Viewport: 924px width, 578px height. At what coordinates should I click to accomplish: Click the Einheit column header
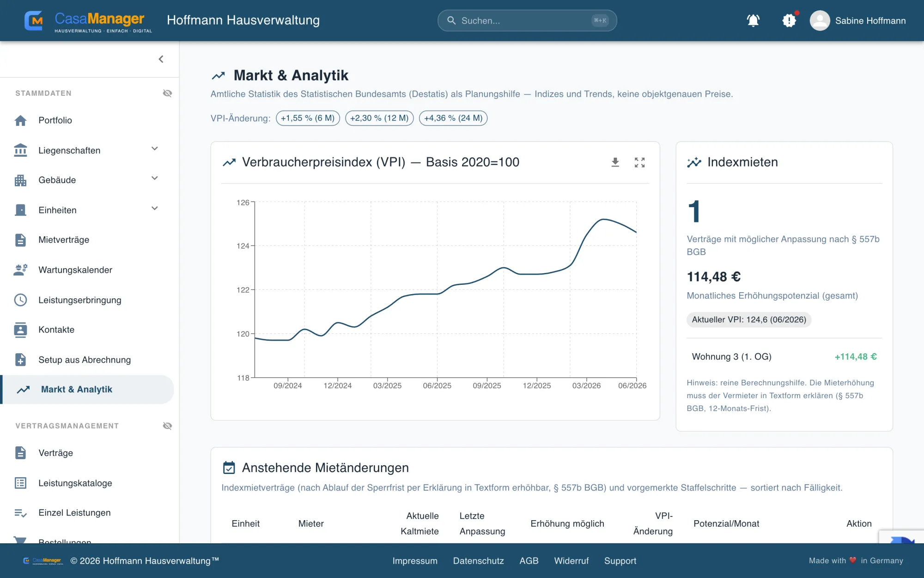coord(246,524)
